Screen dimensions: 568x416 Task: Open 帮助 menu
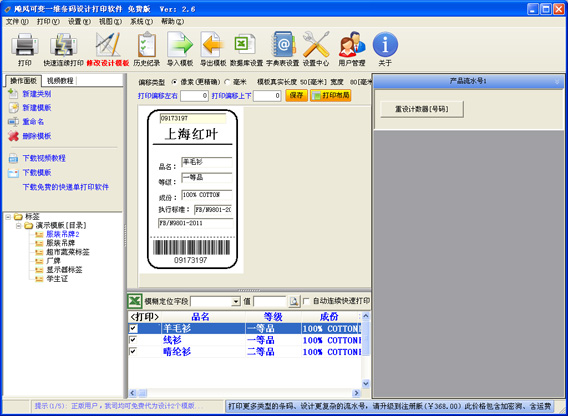coord(172,22)
